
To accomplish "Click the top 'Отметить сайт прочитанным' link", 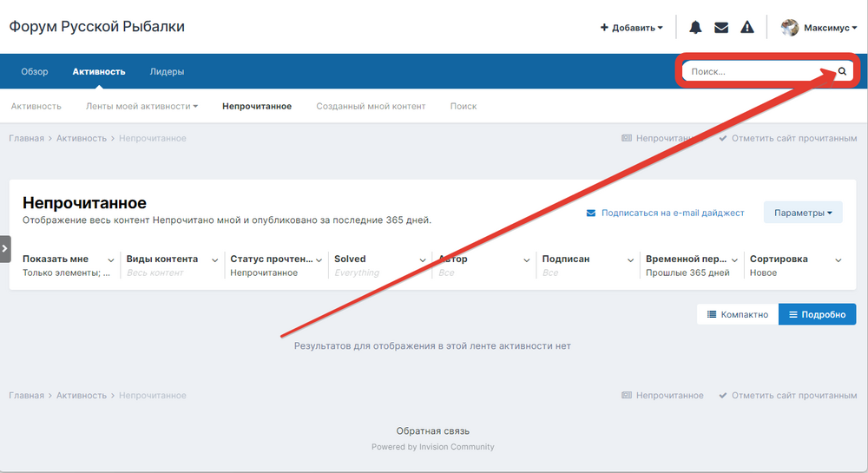I will (x=787, y=138).
